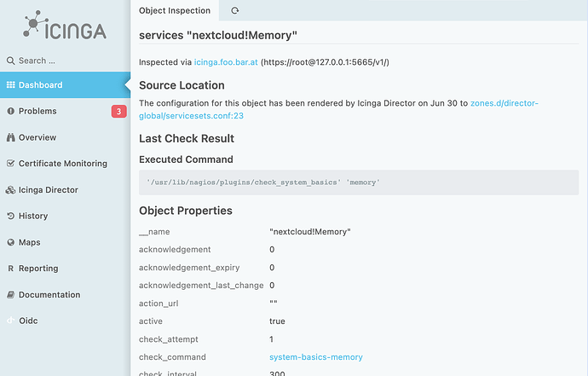Click the red Problems count badge
Image resolution: width=588 pixels, height=376 pixels.
[x=119, y=112]
